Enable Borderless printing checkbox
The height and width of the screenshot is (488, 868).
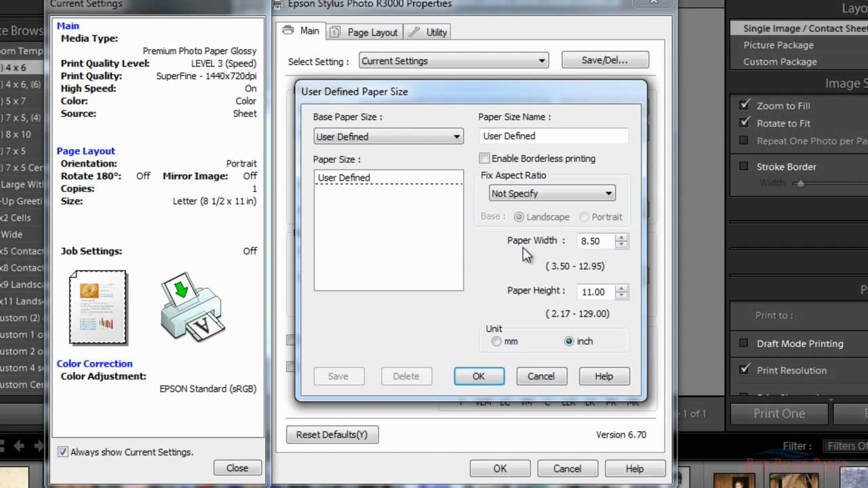pos(484,159)
